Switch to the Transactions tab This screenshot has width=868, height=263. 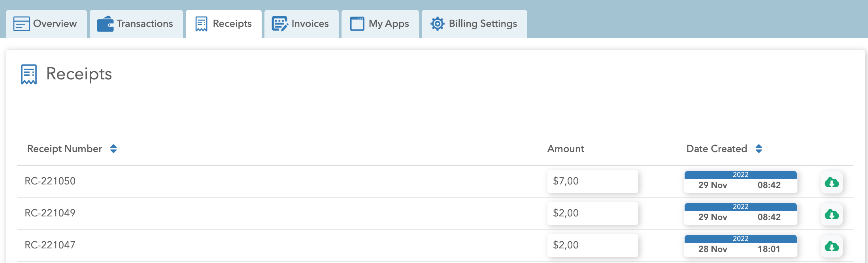(x=145, y=24)
